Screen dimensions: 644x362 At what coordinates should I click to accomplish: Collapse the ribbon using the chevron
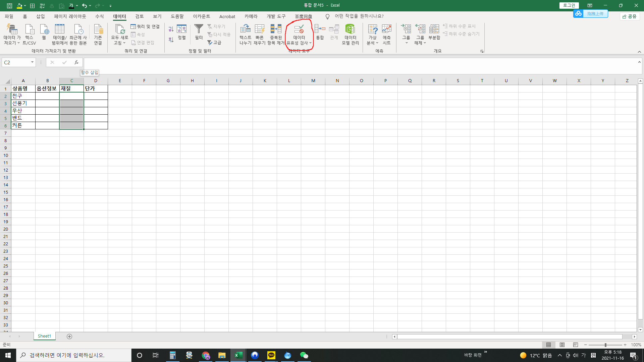[639, 52]
